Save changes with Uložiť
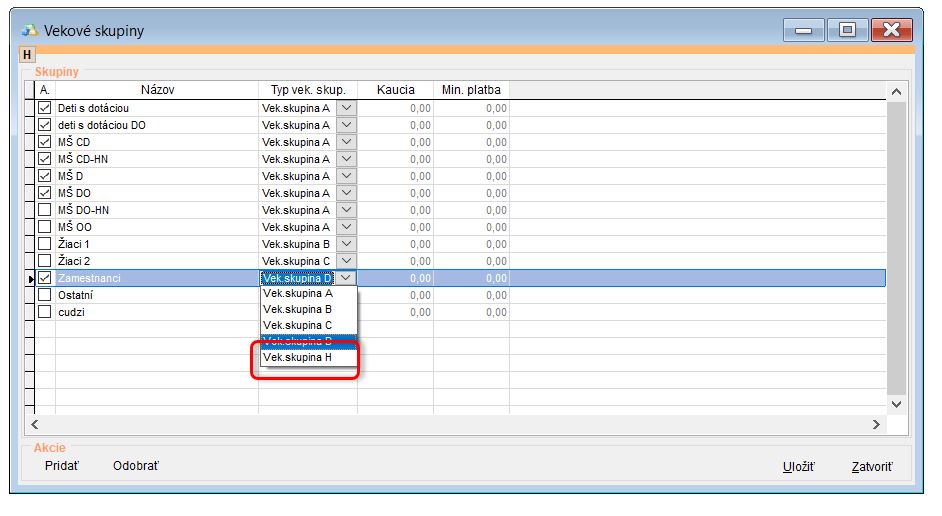The image size is (942, 516). click(798, 467)
